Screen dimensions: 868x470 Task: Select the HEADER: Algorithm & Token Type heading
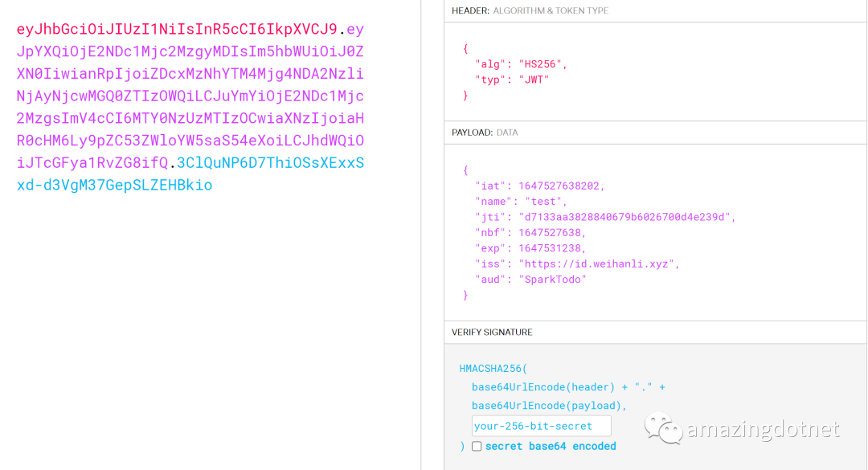[x=530, y=10]
